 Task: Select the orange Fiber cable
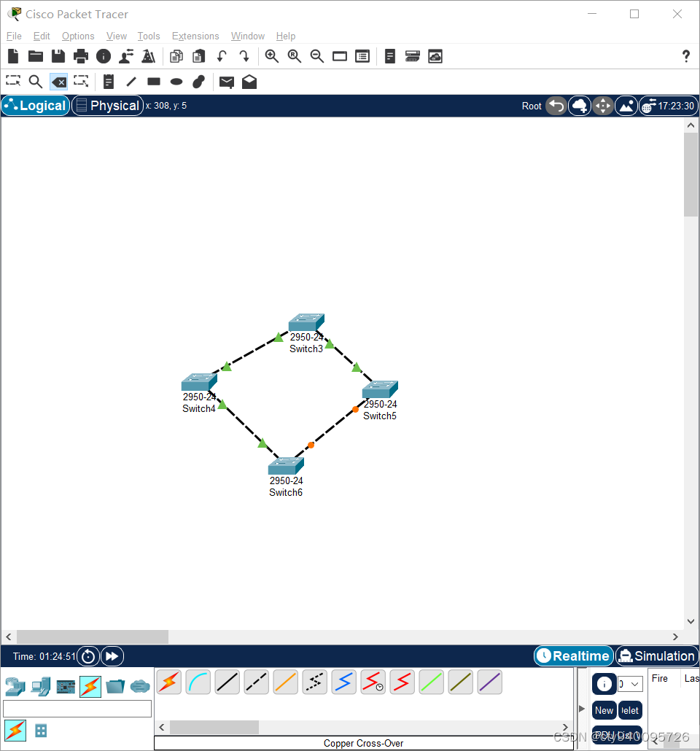click(x=286, y=682)
